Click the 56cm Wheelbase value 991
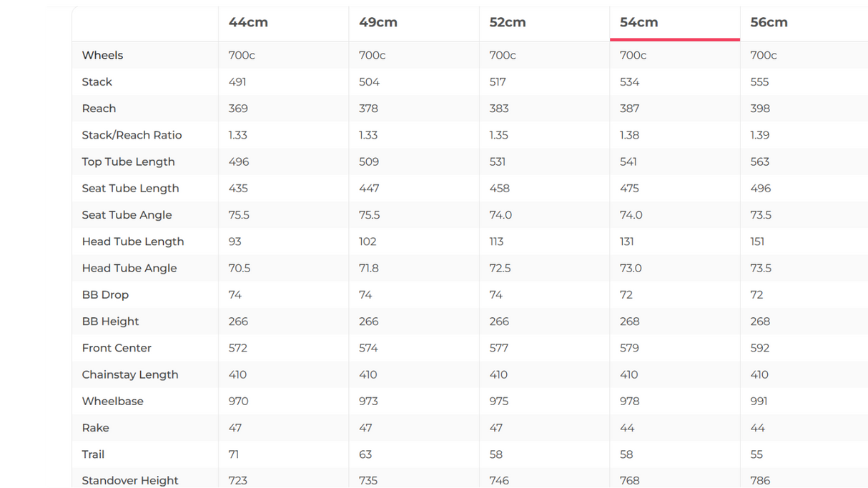Screen dimensions: 868x488 coord(759,401)
